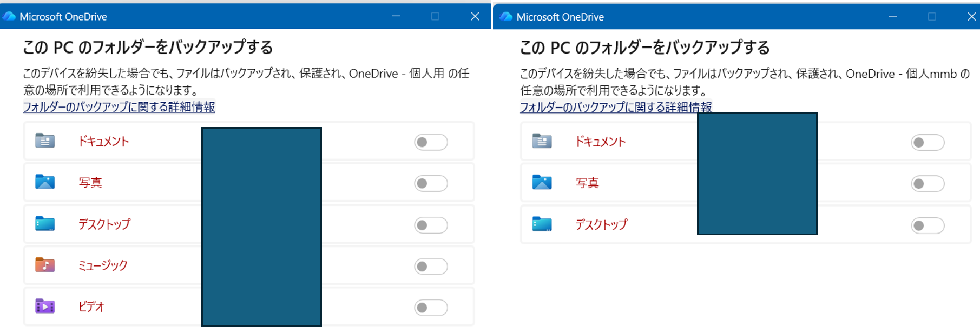Click the デスクトップ icon in right window
Screen dimensions: 980x333
coord(542,224)
